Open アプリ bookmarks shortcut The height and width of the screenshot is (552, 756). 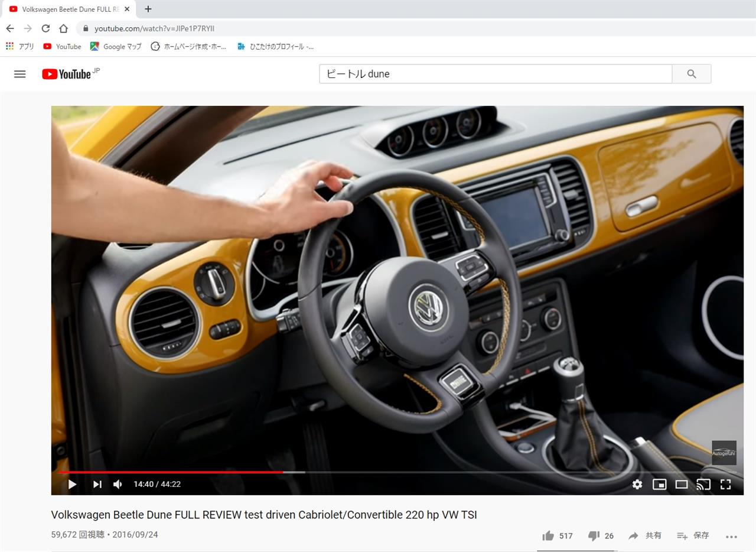[x=20, y=46]
